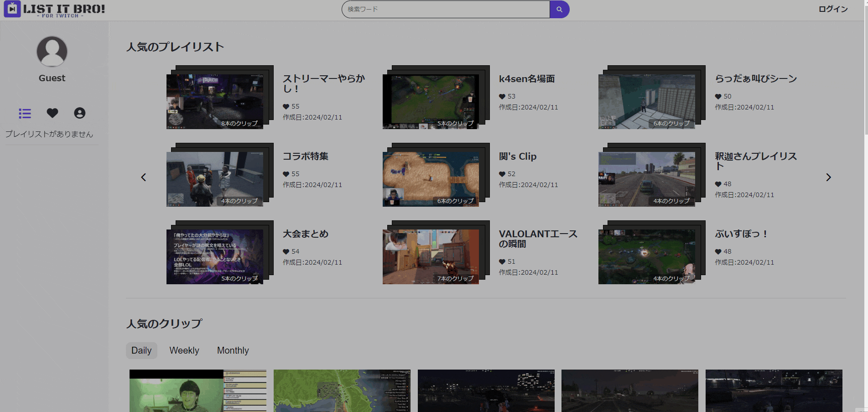The width and height of the screenshot is (868, 412).
Task: Switch to the Monthly tab
Action: pyautogui.click(x=233, y=350)
